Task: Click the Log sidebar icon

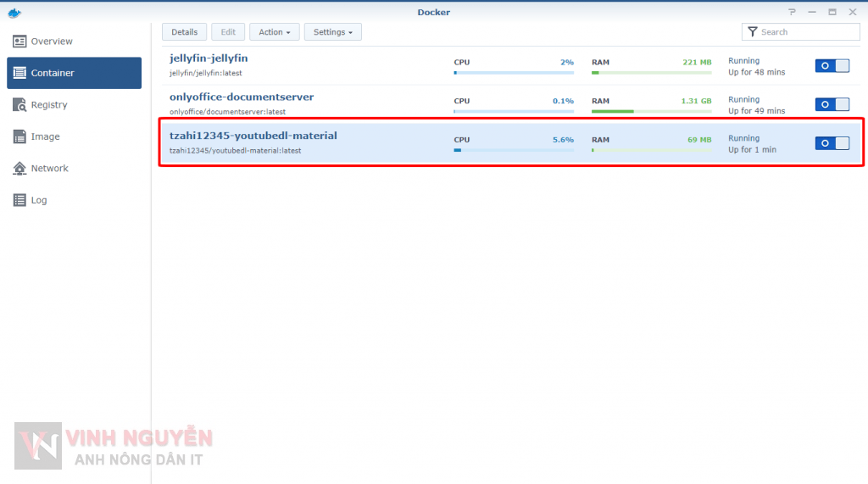Action: (19, 201)
